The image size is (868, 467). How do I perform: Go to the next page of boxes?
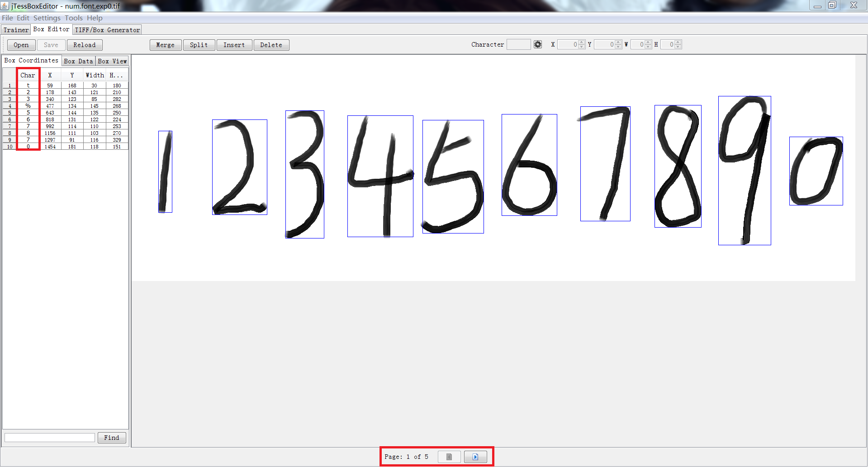pyautogui.click(x=475, y=457)
